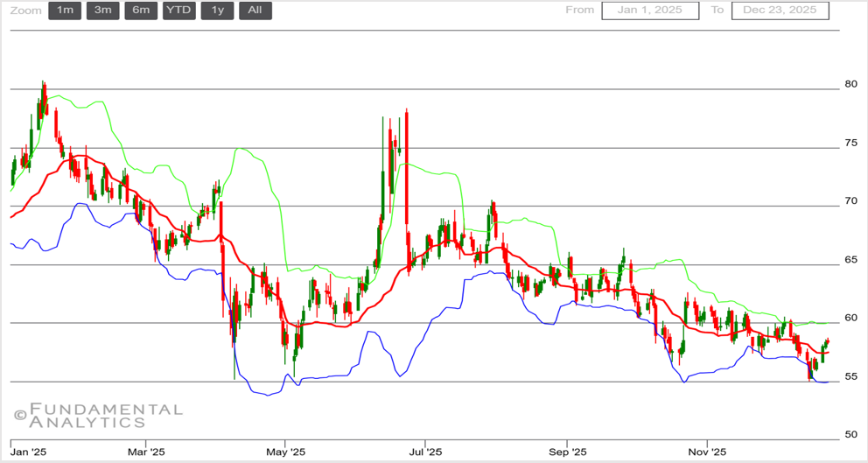Image resolution: width=868 pixels, height=463 pixels.
Task: Edit the To date field Dec 23, 2025
Action: click(780, 11)
